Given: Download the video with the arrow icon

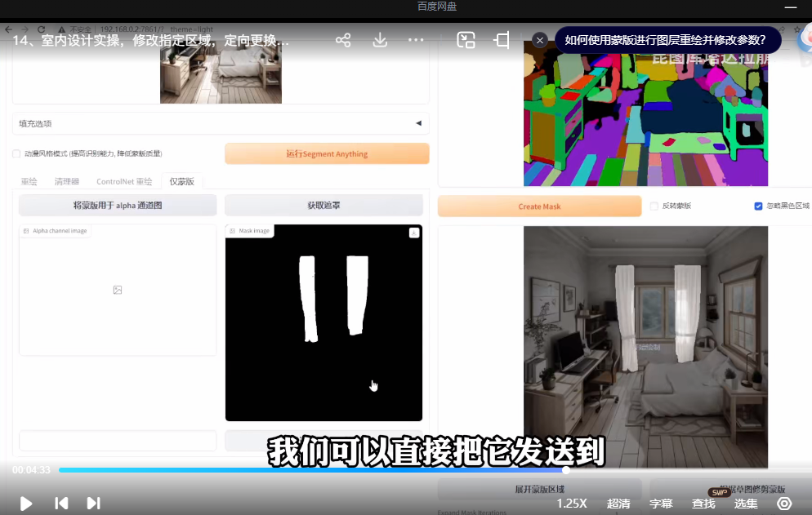Looking at the screenshot, I should [380, 40].
